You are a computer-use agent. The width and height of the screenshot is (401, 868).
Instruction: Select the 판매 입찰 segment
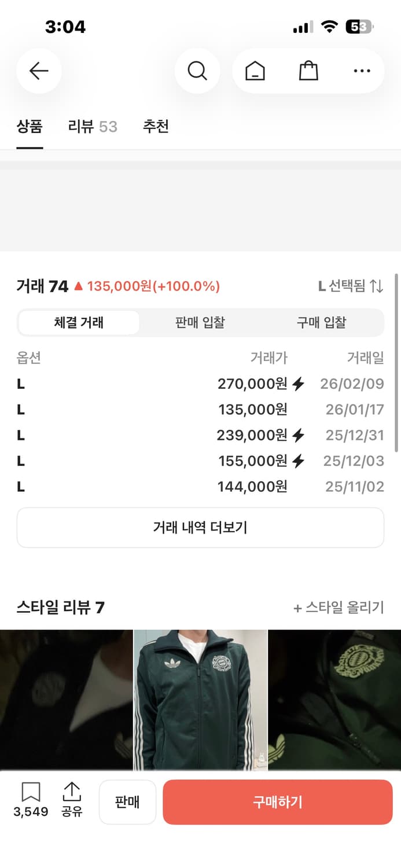(200, 323)
